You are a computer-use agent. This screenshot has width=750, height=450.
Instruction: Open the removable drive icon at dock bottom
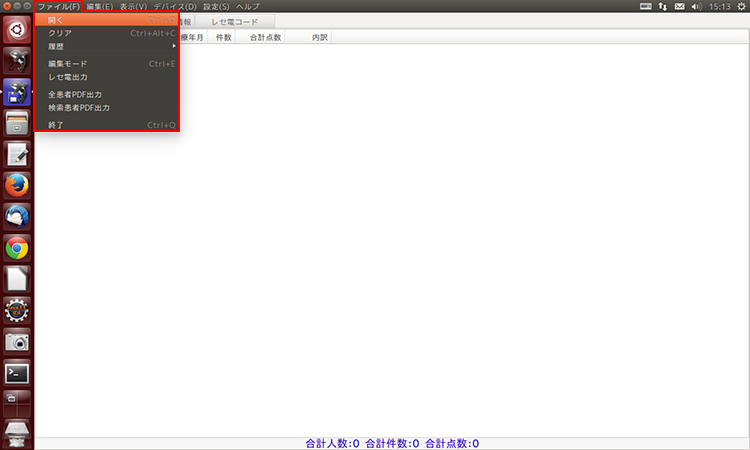[17, 434]
